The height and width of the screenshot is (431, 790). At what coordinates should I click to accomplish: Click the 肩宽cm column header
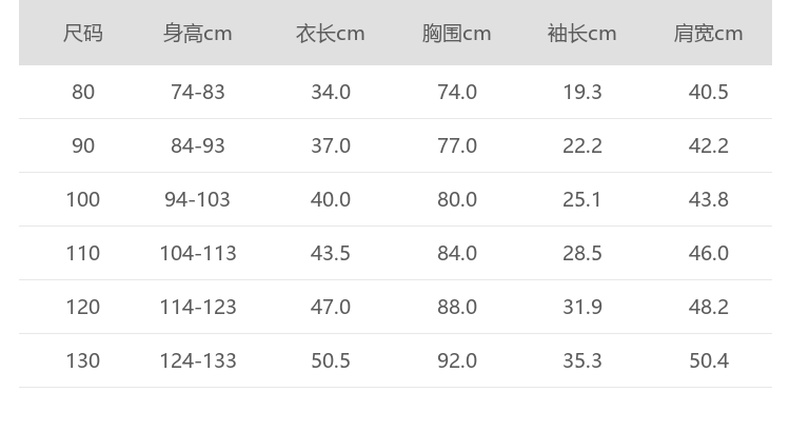coord(708,34)
